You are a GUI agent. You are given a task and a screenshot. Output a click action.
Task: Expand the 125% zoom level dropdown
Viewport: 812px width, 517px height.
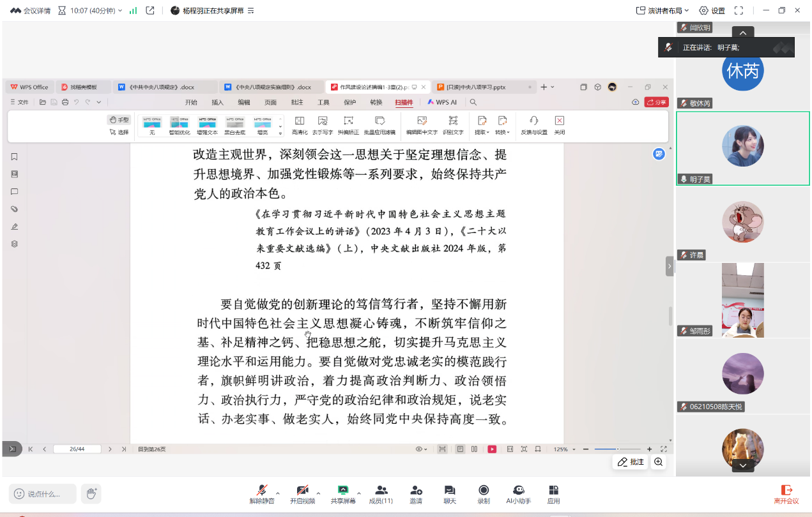click(x=564, y=449)
